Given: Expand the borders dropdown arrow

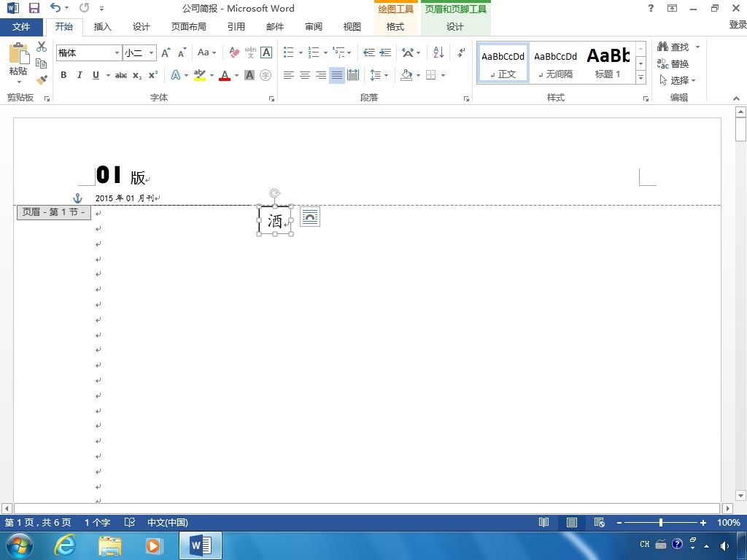Looking at the screenshot, I should click(443, 75).
